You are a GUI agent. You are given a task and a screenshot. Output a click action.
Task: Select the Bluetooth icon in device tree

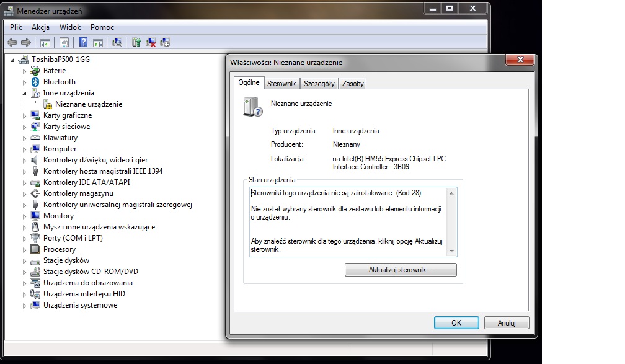(35, 82)
